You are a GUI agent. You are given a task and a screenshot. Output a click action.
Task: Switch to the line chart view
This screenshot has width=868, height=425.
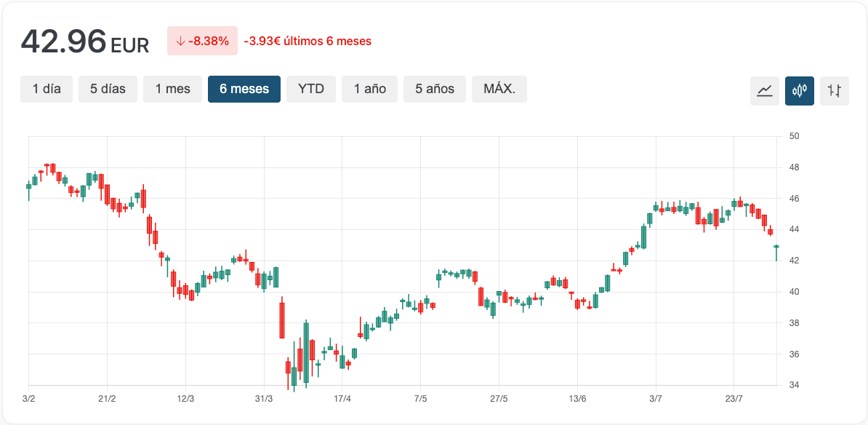(x=764, y=91)
